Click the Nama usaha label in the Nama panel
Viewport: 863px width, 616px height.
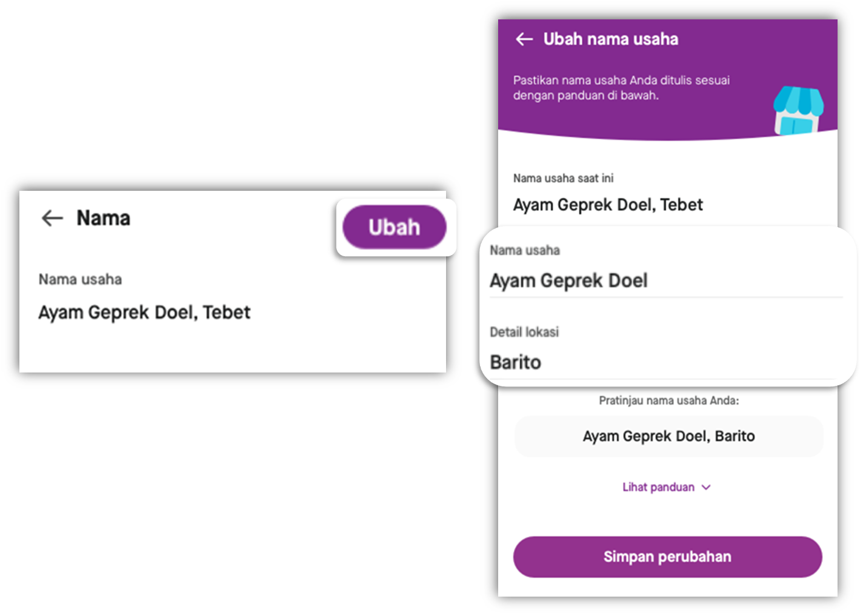pos(80,279)
